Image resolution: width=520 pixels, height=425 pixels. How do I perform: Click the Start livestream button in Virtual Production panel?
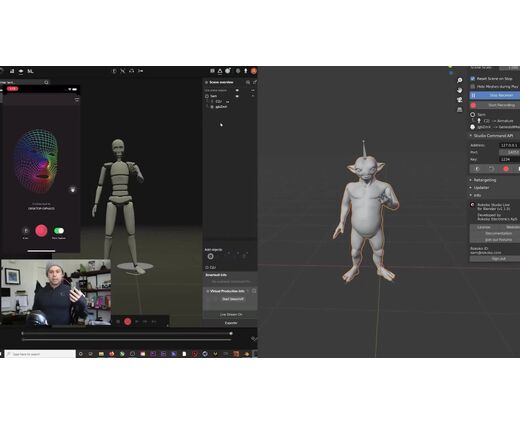tap(233, 299)
